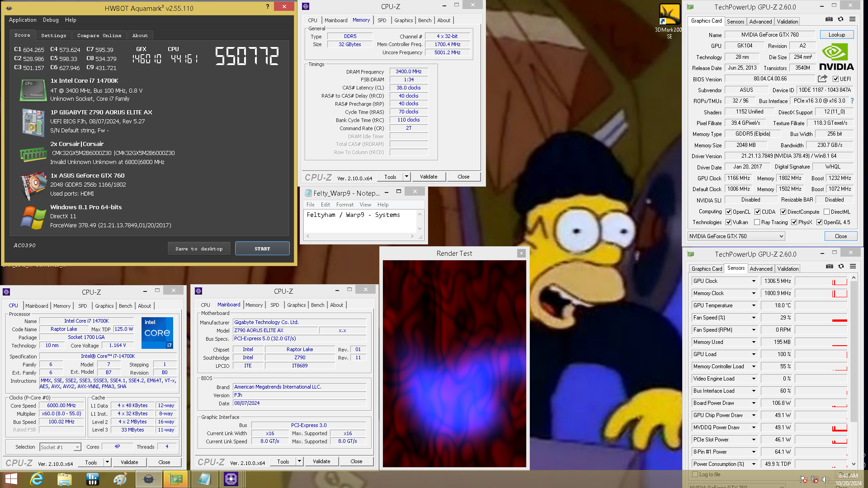Click the Intel Core i7 badge in CPU-Z
This screenshot has width=868, height=488.
tap(157, 333)
